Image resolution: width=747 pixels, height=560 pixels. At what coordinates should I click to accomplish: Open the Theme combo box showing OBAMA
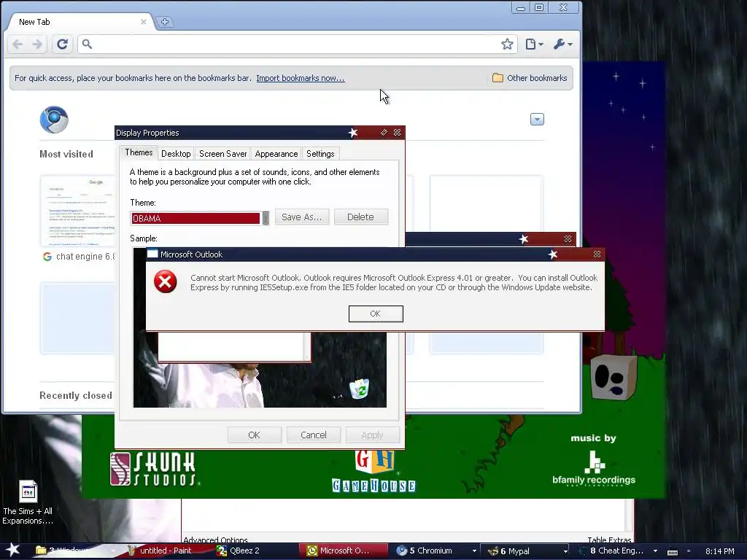pyautogui.click(x=200, y=218)
